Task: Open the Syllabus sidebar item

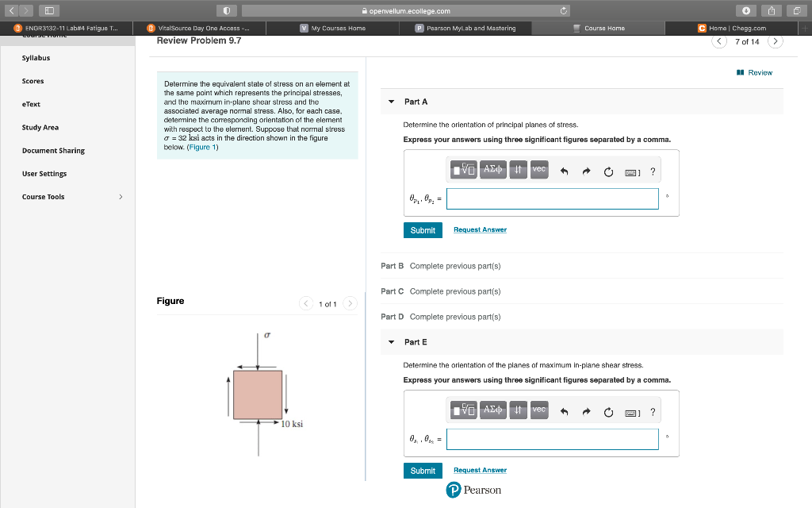Action: pyautogui.click(x=35, y=57)
